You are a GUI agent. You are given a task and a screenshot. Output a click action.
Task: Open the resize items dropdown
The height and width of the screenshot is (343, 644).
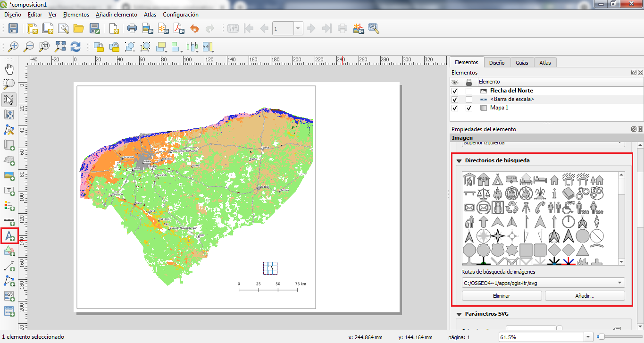pyautogui.click(x=208, y=47)
